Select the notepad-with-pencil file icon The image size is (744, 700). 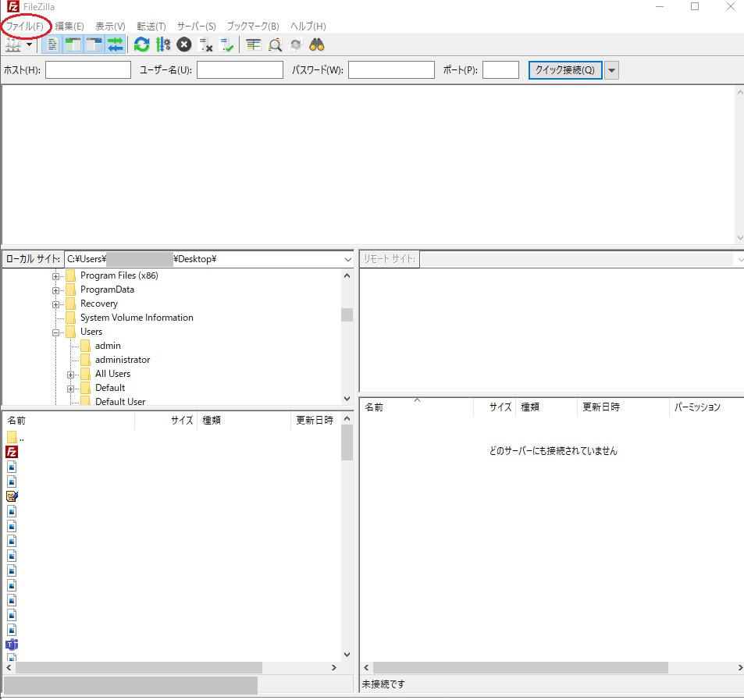(x=12, y=496)
